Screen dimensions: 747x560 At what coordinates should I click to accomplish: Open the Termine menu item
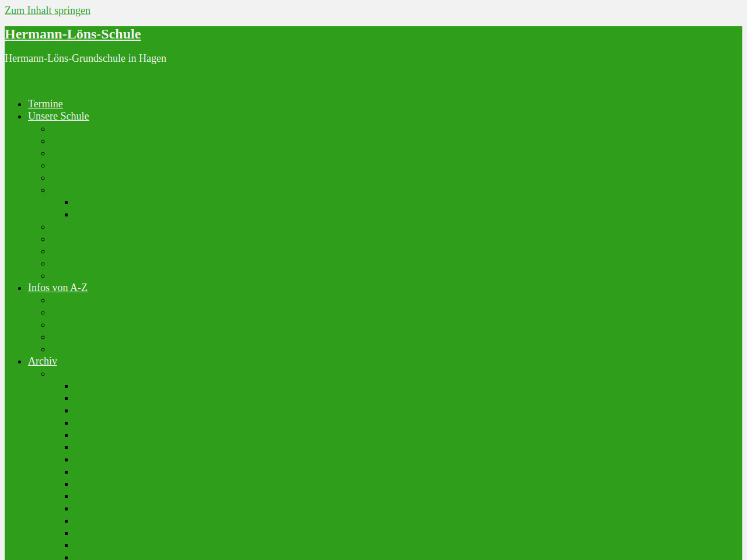(x=45, y=104)
